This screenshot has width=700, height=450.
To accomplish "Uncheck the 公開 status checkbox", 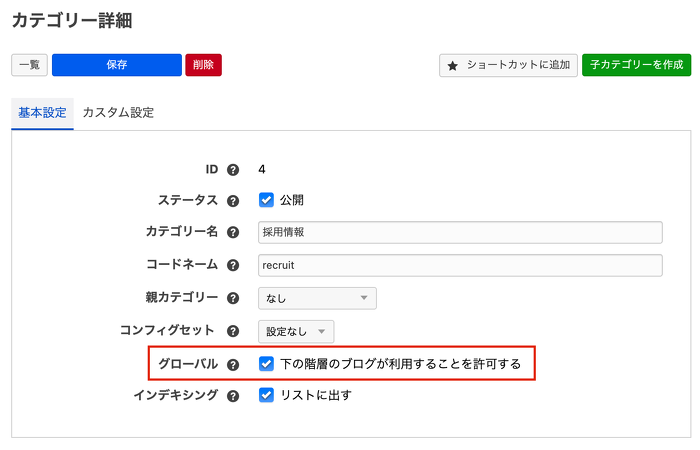I will click(266, 200).
